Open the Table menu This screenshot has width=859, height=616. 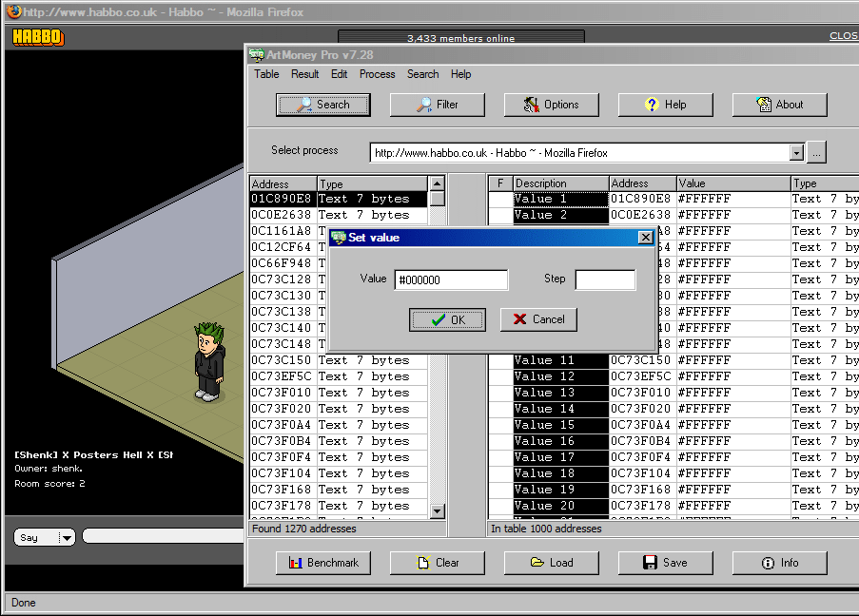coord(266,74)
